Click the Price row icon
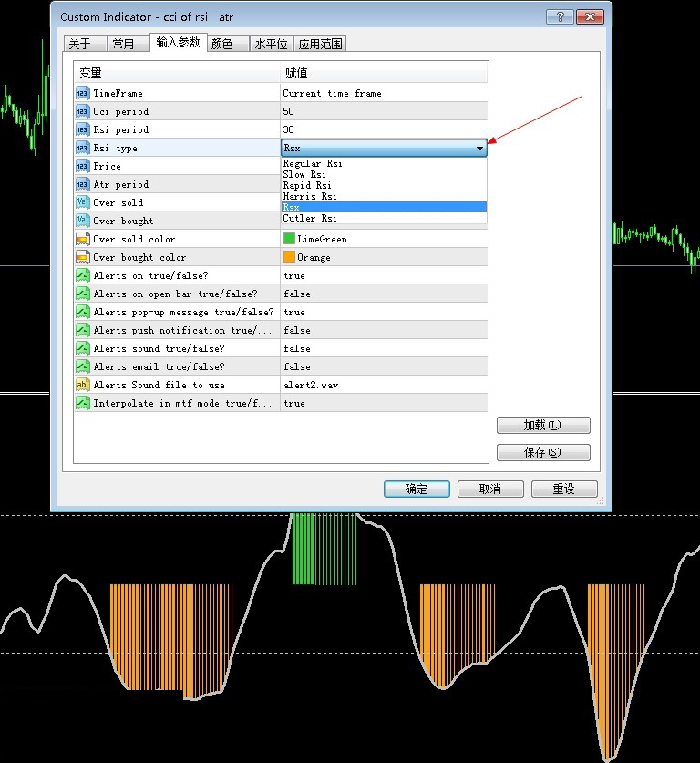The width and height of the screenshot is (700, 763). 83,166
